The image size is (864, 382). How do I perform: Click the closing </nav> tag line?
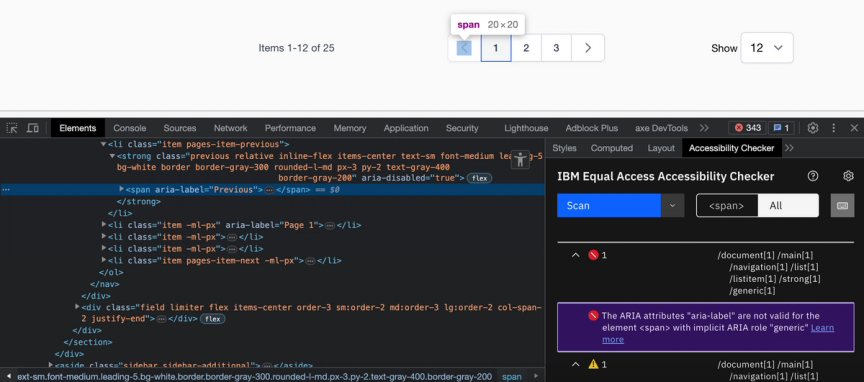click(105, 284)
